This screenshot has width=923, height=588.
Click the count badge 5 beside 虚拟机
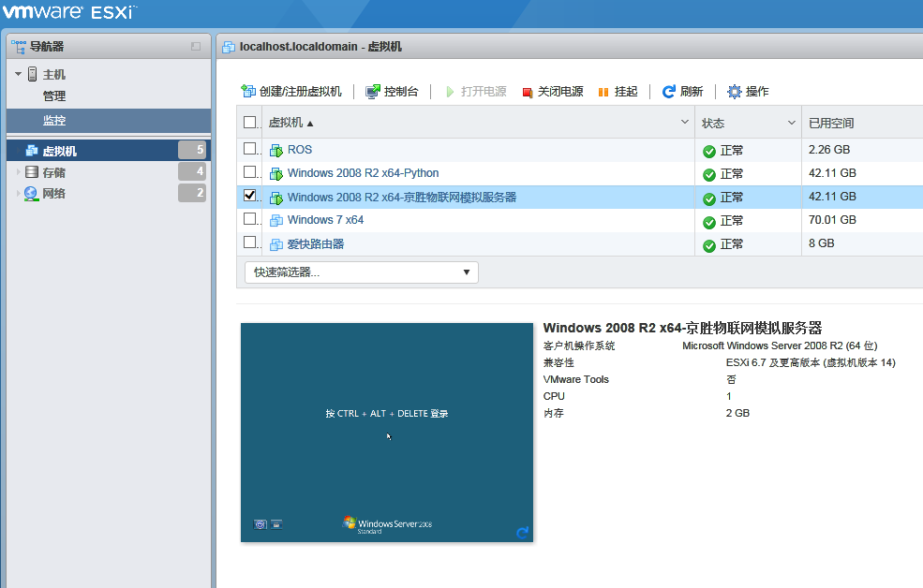192,150
